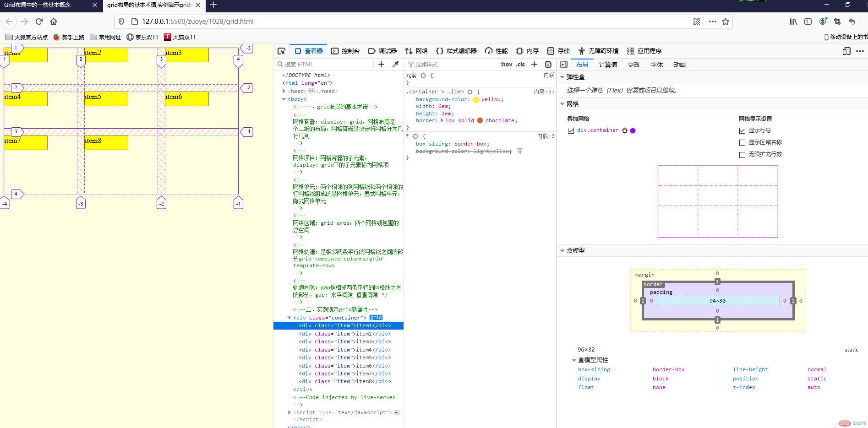Click the 过滤样式 filter styles field

point(451,65)
